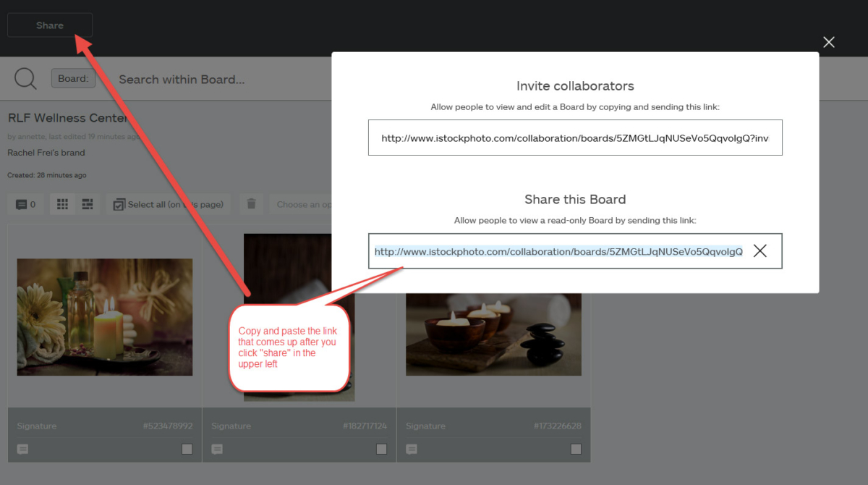Select the invite collaborators link field
This screenshot has width=868, height=485.
point(575,138)
